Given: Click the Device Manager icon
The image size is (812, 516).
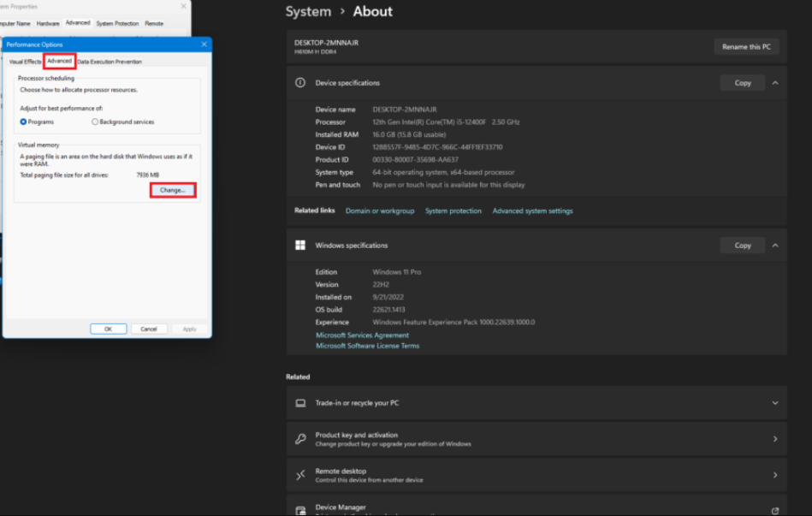Looking at the screenshot, I should 300,510.
